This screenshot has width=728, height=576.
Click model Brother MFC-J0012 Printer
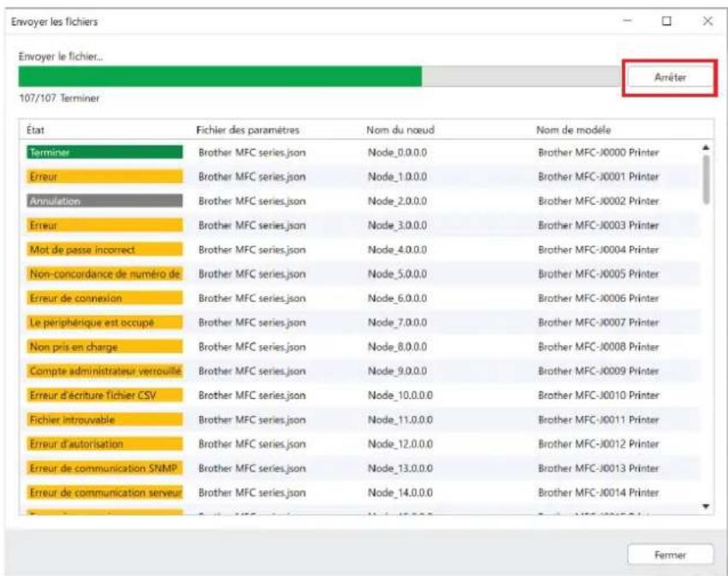point(599,444)
